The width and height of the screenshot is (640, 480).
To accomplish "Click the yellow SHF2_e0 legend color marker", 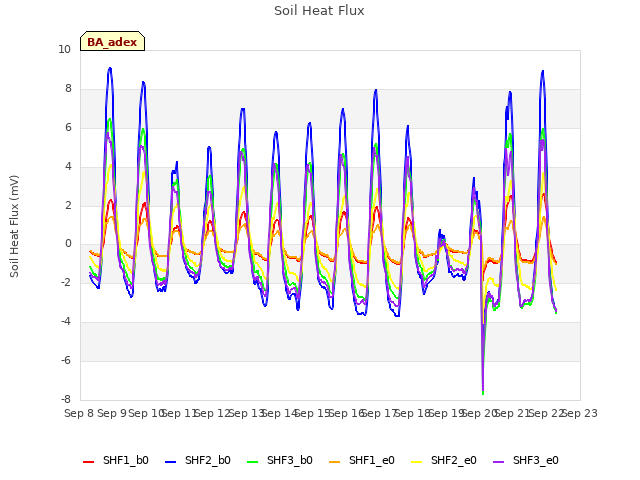I will pos(417,462).
